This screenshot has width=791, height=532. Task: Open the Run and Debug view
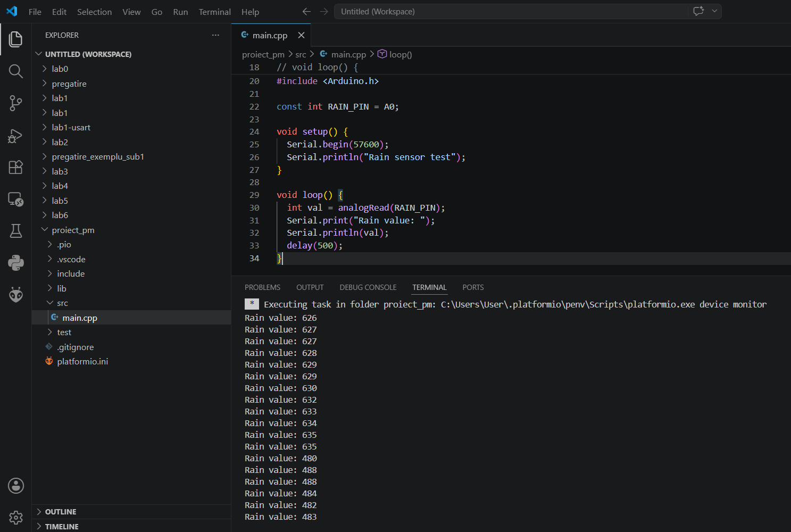[16, 136]
